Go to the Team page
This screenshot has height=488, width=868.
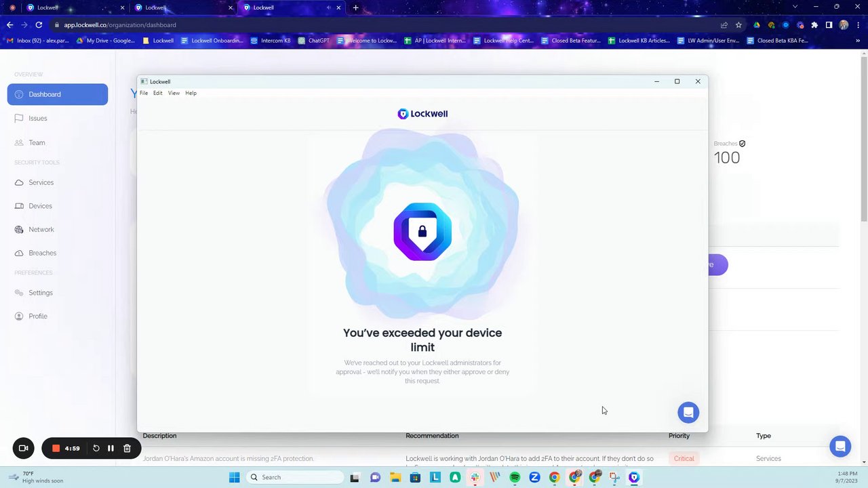point(37,142)
